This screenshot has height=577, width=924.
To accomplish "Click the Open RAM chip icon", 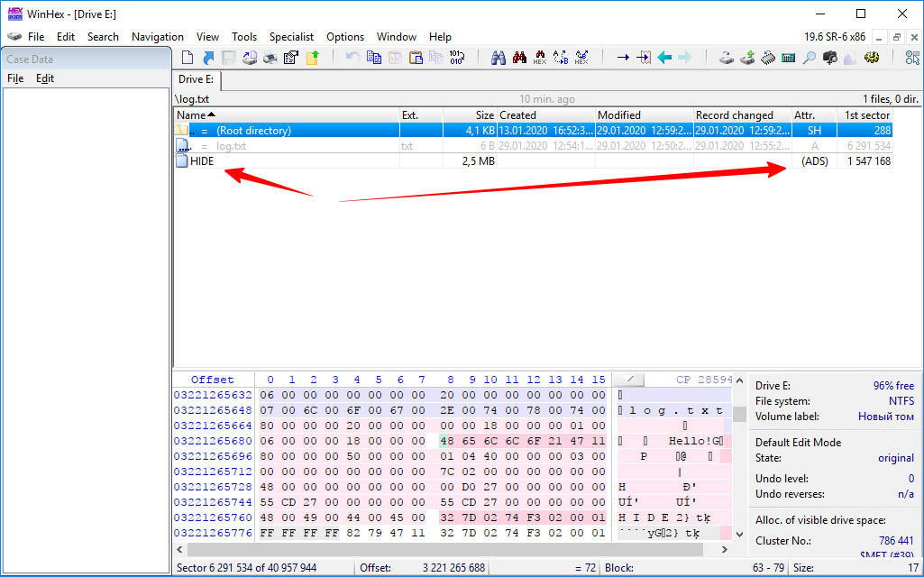I will (x=768, y=57).
